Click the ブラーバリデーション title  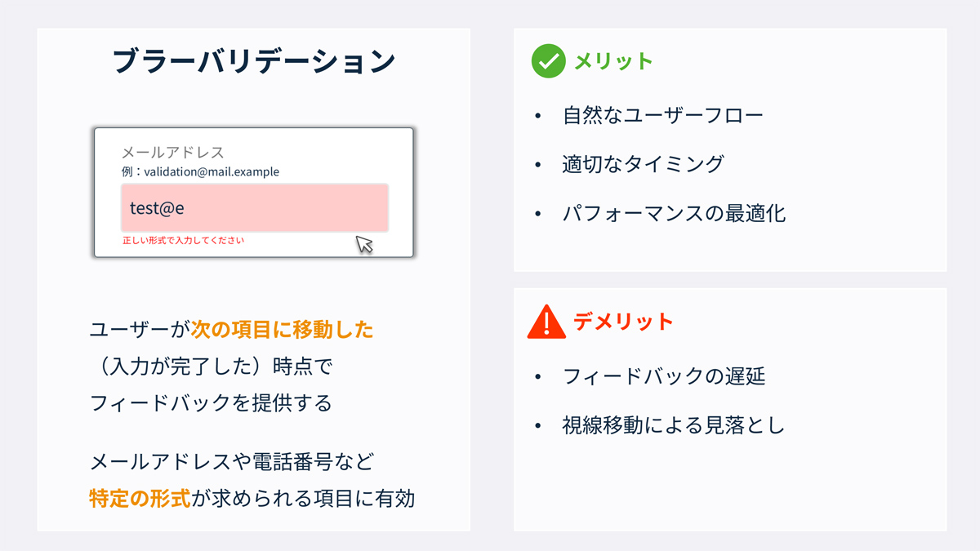[x=254, y=62]
